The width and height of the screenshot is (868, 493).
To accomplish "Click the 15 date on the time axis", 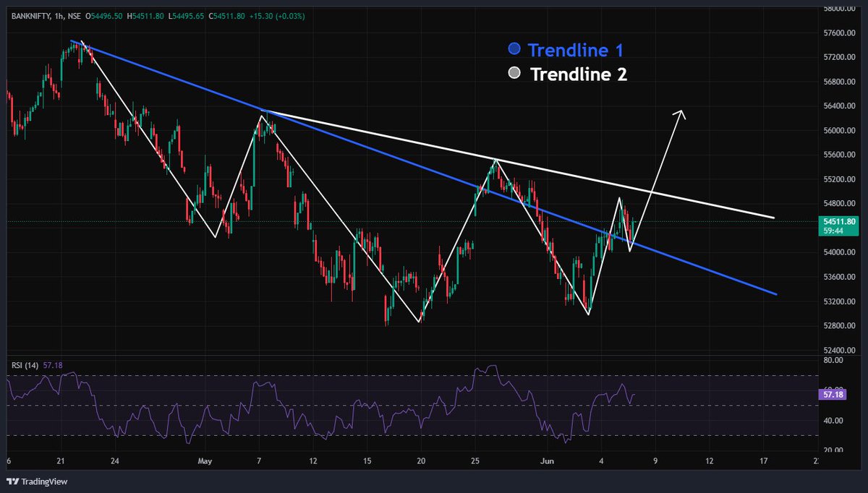I will (367, 460).
